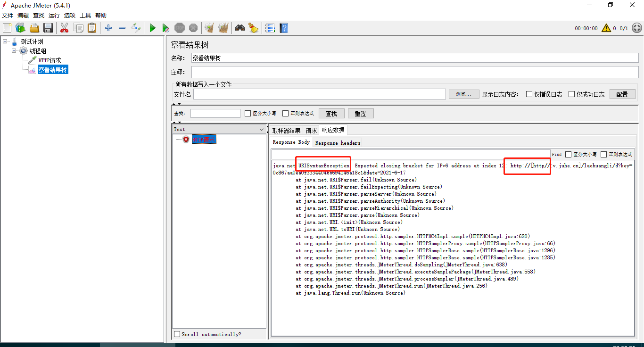Click the Reset Search broom icon
Screen dimensions: 644x347
coord(254,28)
